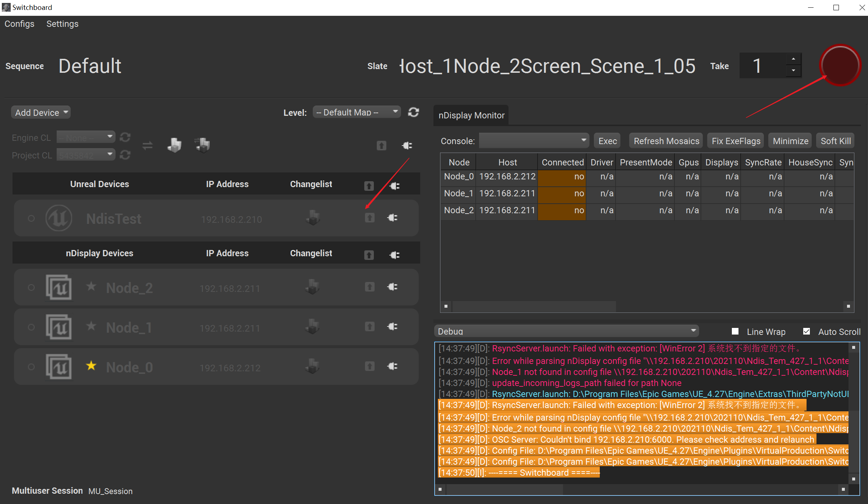The image size is (868, 504).
Task: Click the NdisTest Unreal logo icon
Action: pyautogui.click(x=59, y=218)
